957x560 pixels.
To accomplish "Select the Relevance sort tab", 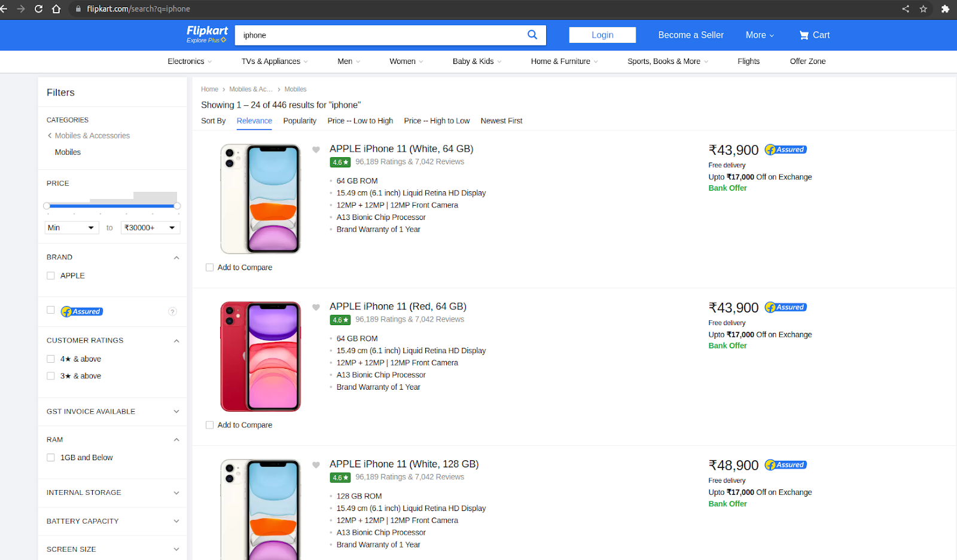I will click(x=254, y=121).
